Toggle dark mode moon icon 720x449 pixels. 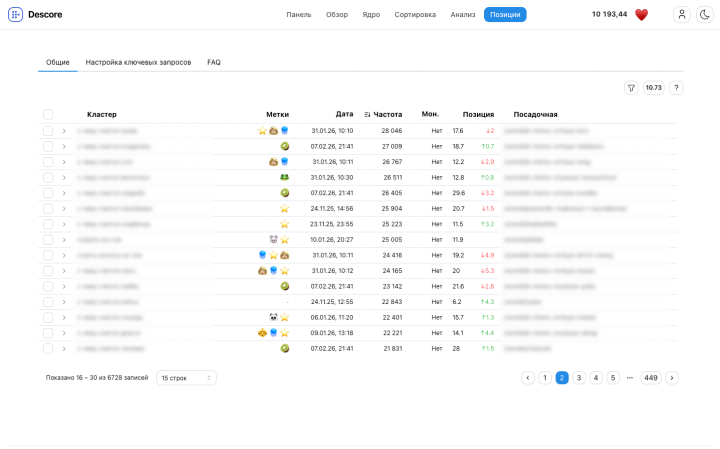704,15
